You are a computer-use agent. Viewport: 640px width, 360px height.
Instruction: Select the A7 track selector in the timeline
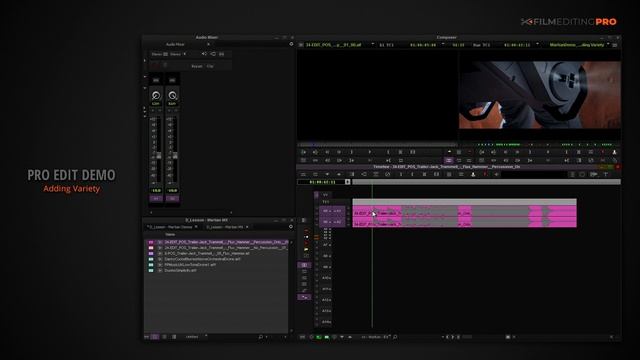tap(326, 245)
